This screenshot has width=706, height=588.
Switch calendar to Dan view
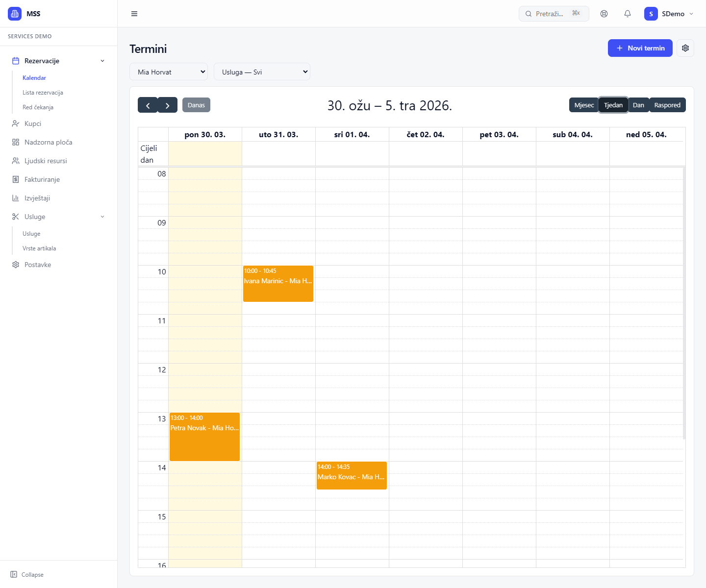pyautogui.click(x=638, y=105)
